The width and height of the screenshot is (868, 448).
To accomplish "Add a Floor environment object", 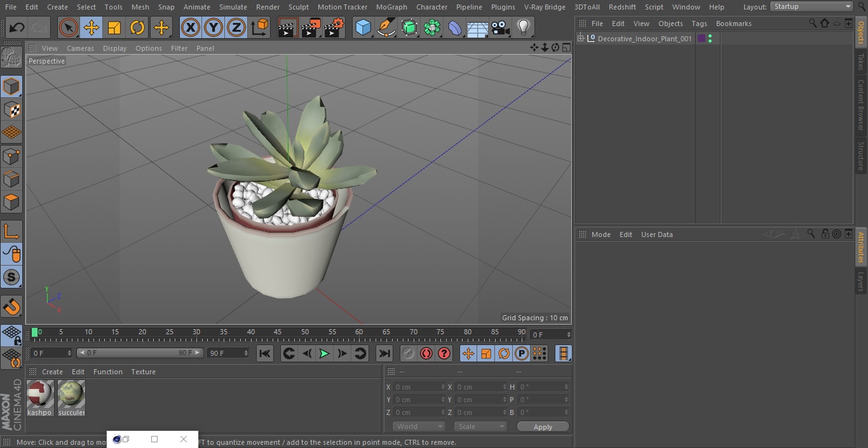I will (x=478, y=27).
